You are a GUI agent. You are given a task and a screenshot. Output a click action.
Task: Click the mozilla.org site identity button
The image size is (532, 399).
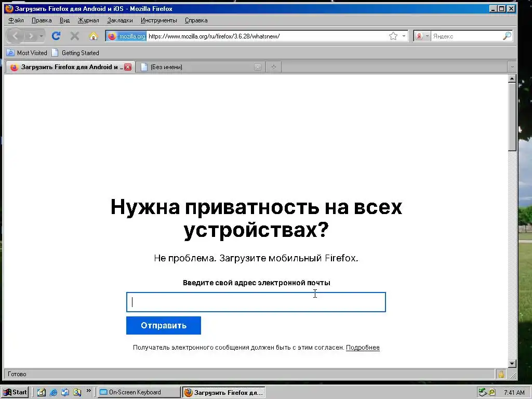point(127,36)
